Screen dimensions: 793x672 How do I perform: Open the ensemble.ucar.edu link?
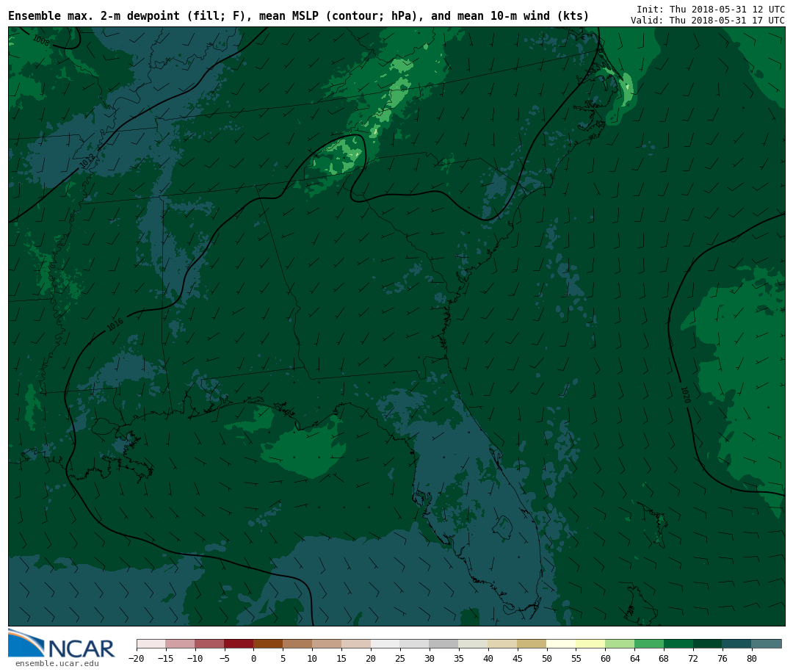click(57, 664)
